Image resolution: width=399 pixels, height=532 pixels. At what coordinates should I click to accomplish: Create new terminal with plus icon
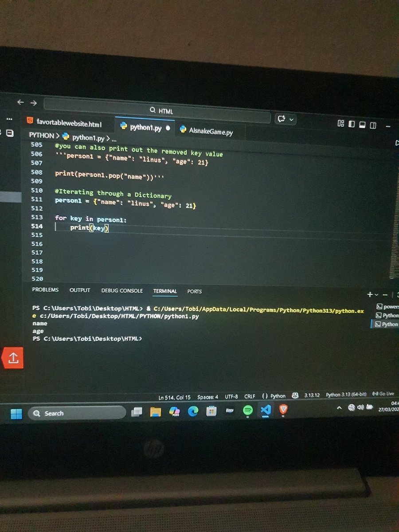(x=370, y=294)
